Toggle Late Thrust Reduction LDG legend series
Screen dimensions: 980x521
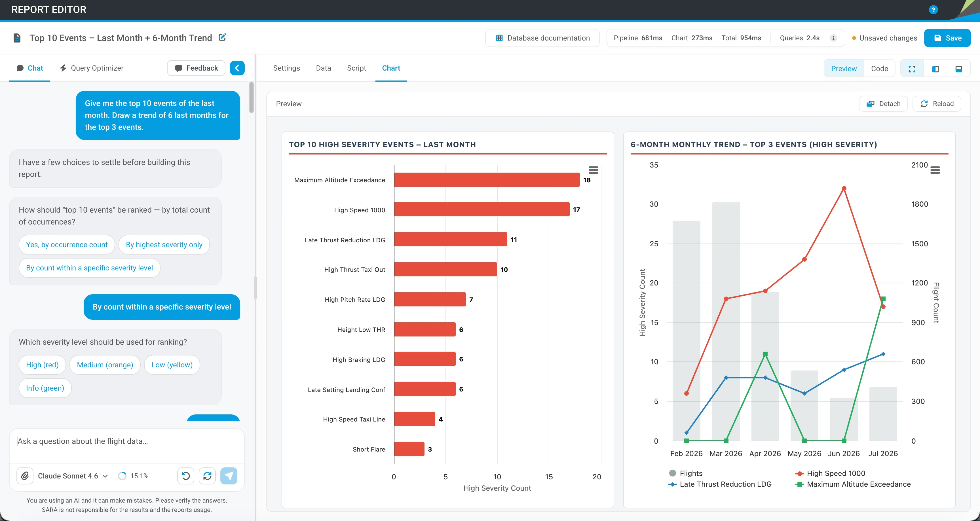(720, 484)
